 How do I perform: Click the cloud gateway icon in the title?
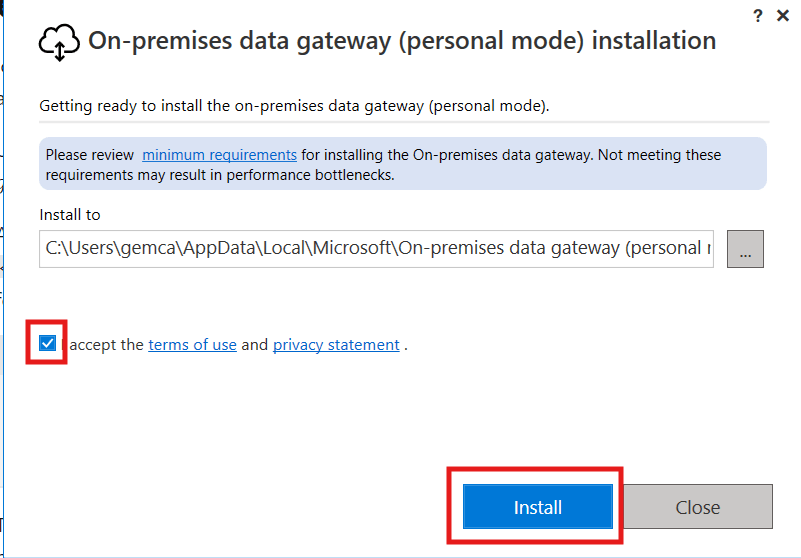tap(59, 42)
